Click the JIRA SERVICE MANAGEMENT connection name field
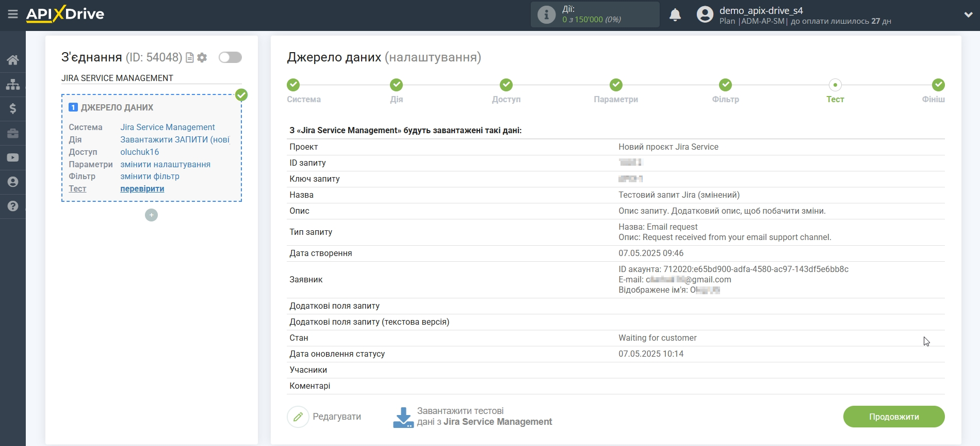The width and height of the screenshot is (980, 446). (x=151, y=78)
